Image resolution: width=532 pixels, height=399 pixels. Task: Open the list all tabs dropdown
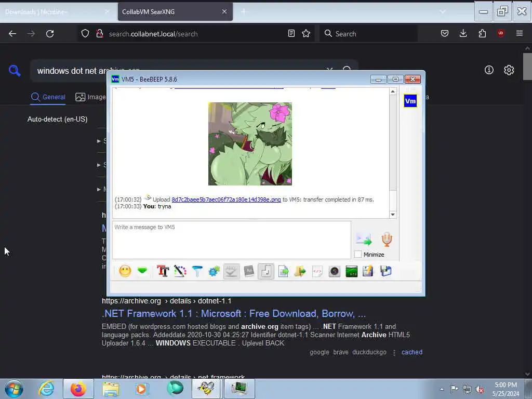tap(443, 11)
